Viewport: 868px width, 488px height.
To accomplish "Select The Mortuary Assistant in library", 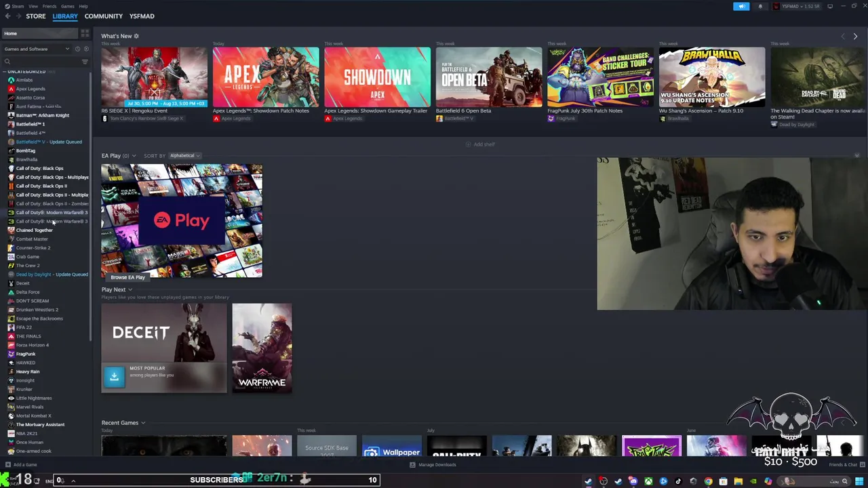I will coord(40,424).
